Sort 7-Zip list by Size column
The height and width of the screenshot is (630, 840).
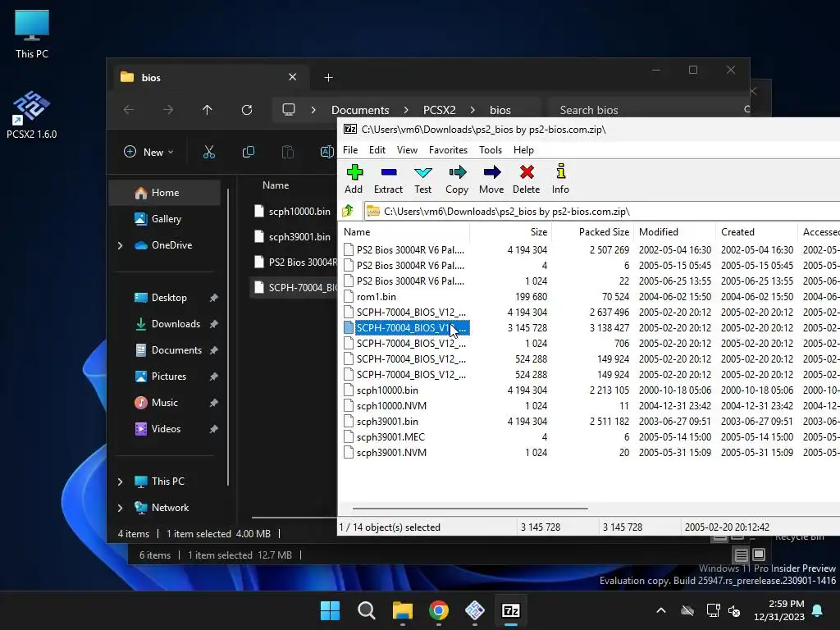click(x=510, y=232)
